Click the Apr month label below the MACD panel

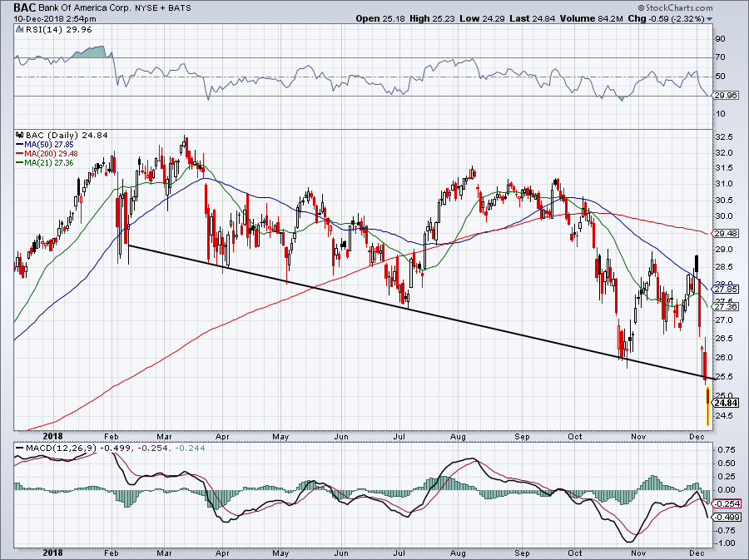[222, 553]
